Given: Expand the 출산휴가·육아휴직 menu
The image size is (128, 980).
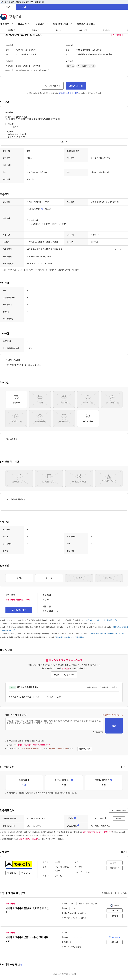Looking at the screenshot, I should tap(88, 24).
